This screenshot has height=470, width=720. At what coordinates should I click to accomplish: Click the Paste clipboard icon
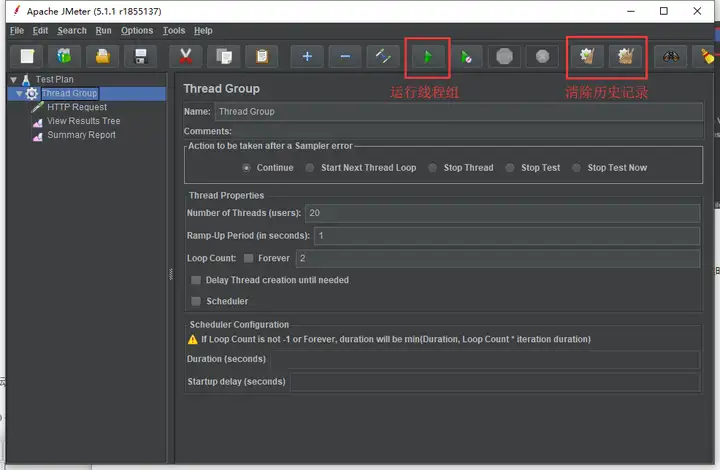pos(262,56)
